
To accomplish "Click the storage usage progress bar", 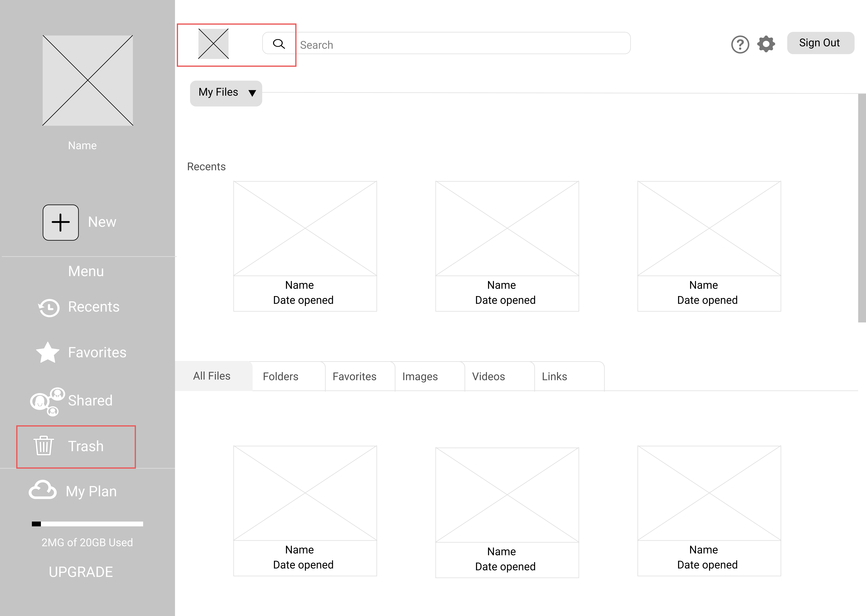I will pos(88,524).
